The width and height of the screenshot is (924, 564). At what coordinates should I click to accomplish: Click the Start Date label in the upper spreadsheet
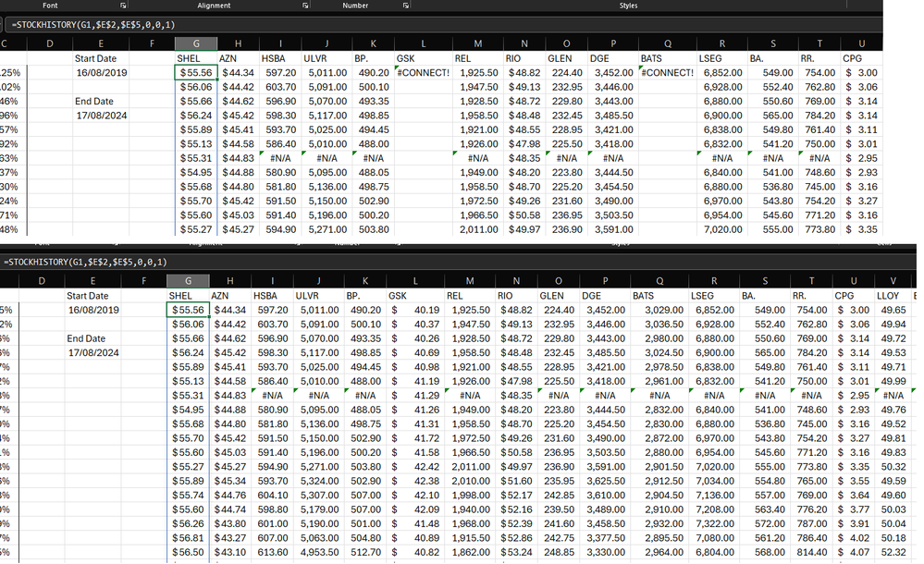(95, 58)
